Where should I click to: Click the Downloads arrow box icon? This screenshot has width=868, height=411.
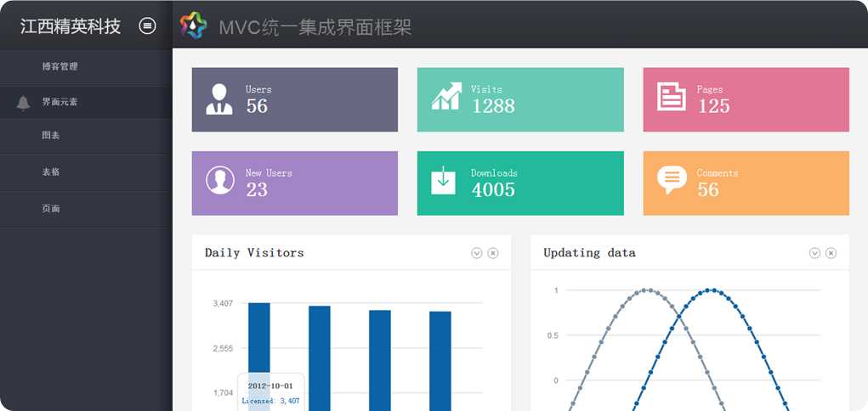(444, 180)
